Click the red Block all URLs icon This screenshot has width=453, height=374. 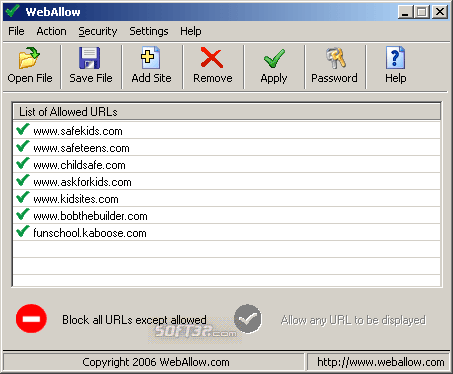point(31,319)
